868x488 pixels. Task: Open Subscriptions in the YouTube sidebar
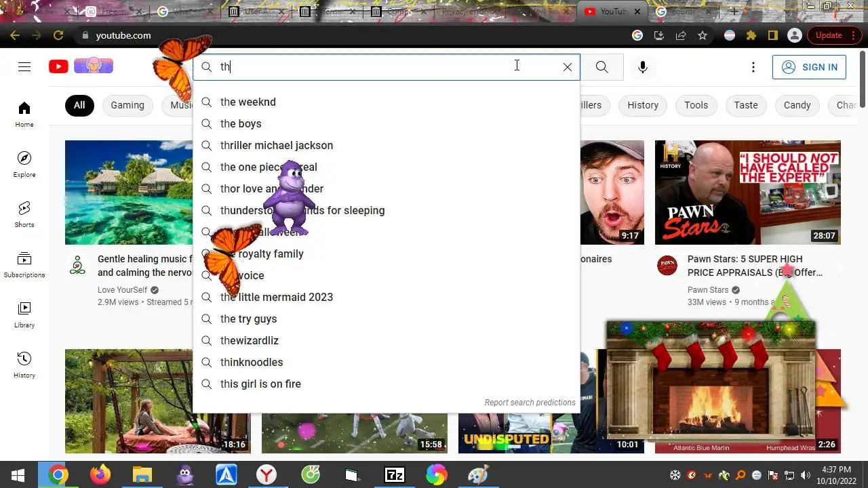[x=24, y=264]
